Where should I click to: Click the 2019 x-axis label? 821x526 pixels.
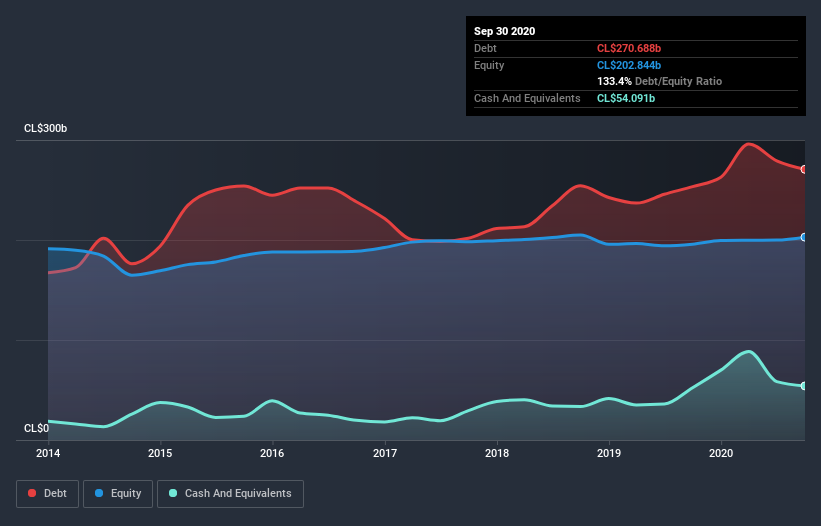click(609, 453)
